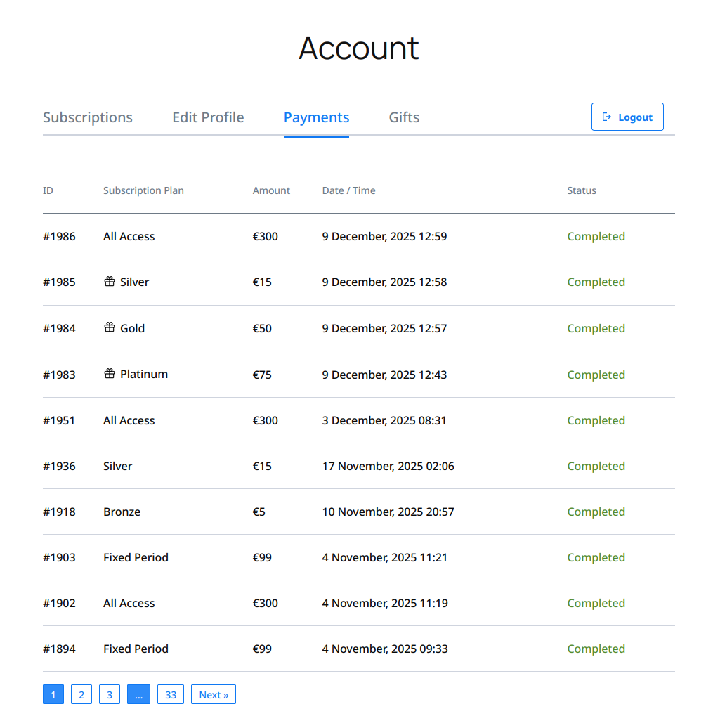Switch to the Edit Profile tab
Image resolution: width=713 pixels, height=728 pixels.
pyautogui.click(x=208, y=117)
